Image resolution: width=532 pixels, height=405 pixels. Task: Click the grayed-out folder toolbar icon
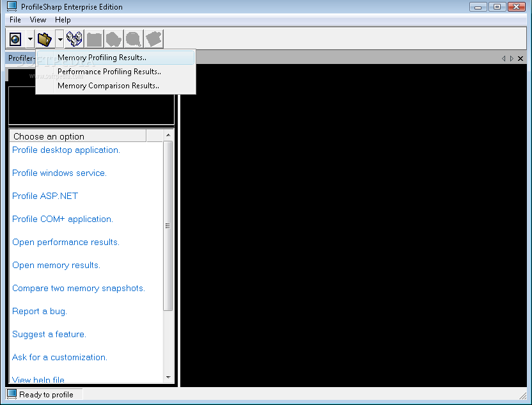pos(94,39)
